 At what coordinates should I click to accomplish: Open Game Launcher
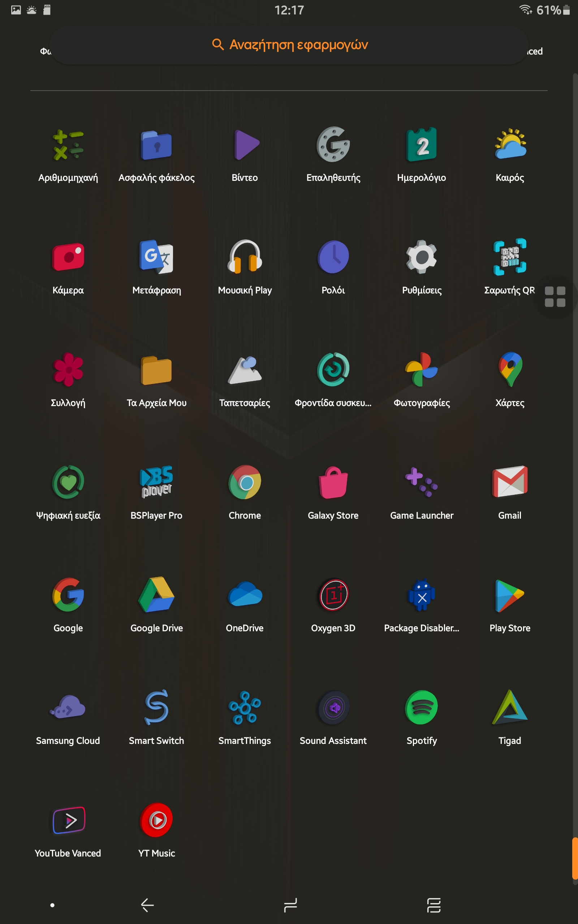[x=422, y=482]
